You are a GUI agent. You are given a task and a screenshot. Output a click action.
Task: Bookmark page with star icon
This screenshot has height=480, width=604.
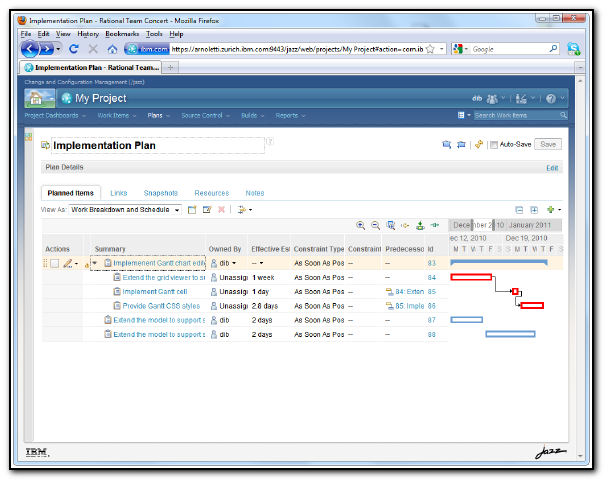[x=430, y=49]
